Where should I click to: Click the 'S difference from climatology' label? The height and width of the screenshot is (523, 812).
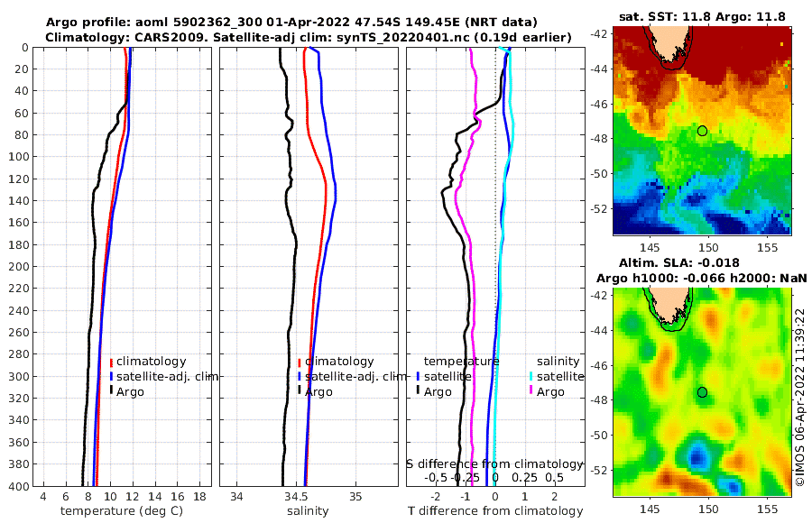click(494, 464)
